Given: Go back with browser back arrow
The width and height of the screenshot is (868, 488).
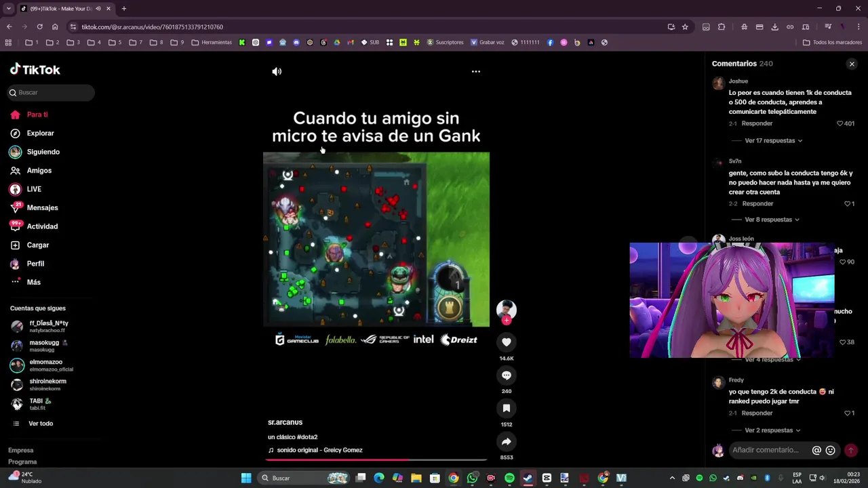Looking at the screenshot, I should click(9, 27).
